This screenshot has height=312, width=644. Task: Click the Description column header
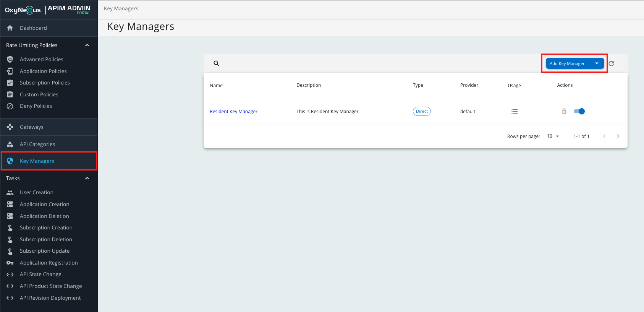pos(309,85)
